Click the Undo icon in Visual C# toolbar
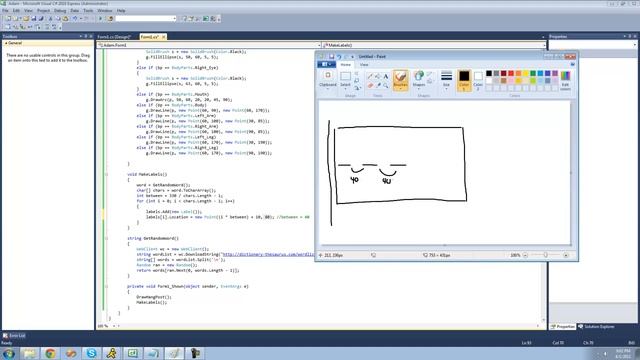Viewport: 640px width, 360px height. (75, 18)
